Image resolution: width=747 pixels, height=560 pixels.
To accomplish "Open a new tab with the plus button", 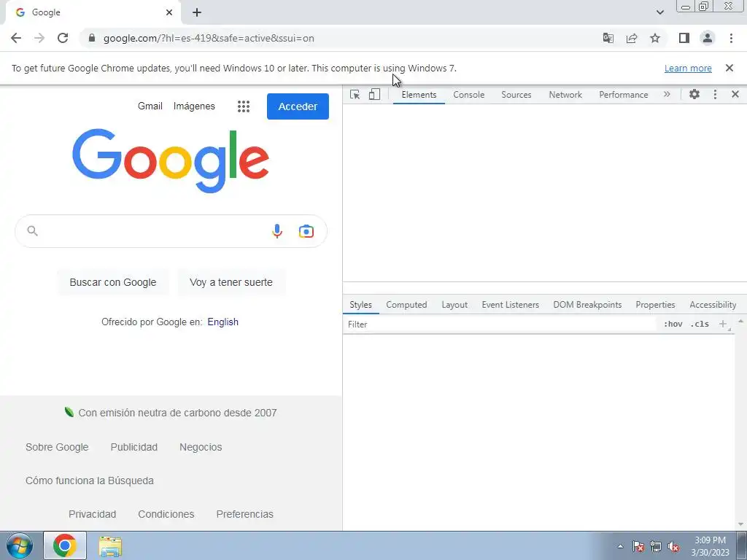I will 197,12.
